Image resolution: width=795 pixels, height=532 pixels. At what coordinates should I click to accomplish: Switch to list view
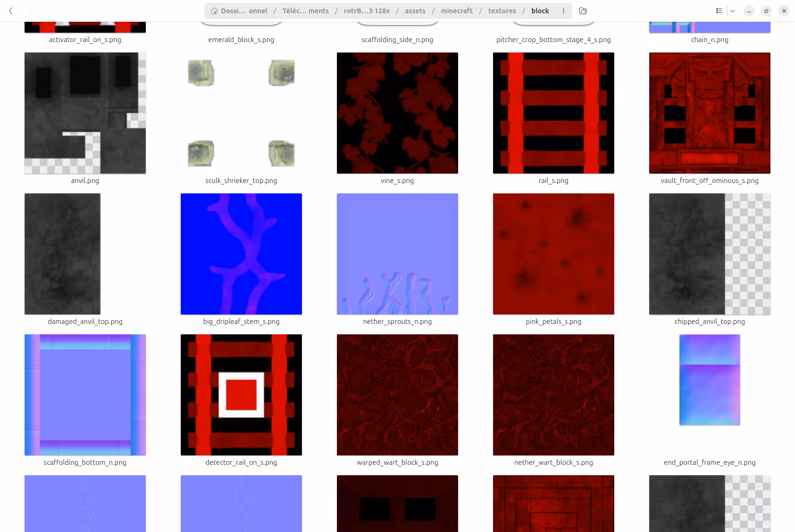[719, 11]
